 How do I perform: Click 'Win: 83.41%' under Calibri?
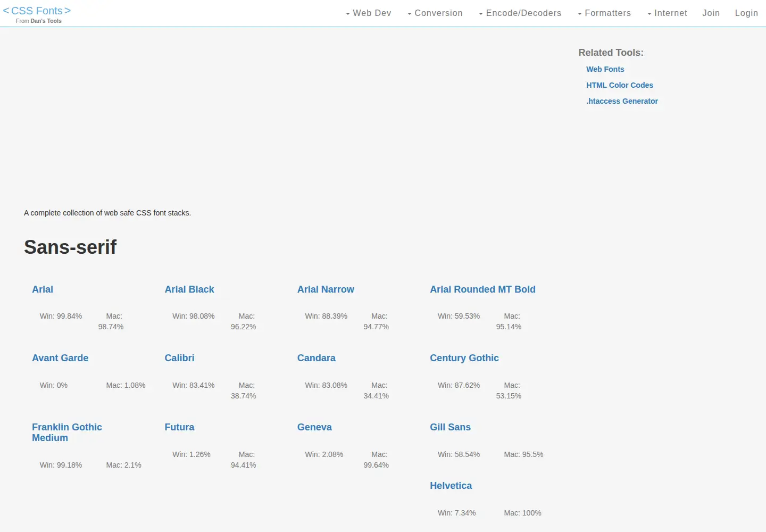click(x=194, y=385)
